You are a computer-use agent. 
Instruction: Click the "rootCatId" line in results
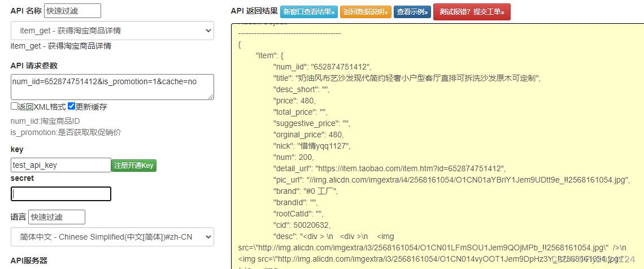click(299, 214)
